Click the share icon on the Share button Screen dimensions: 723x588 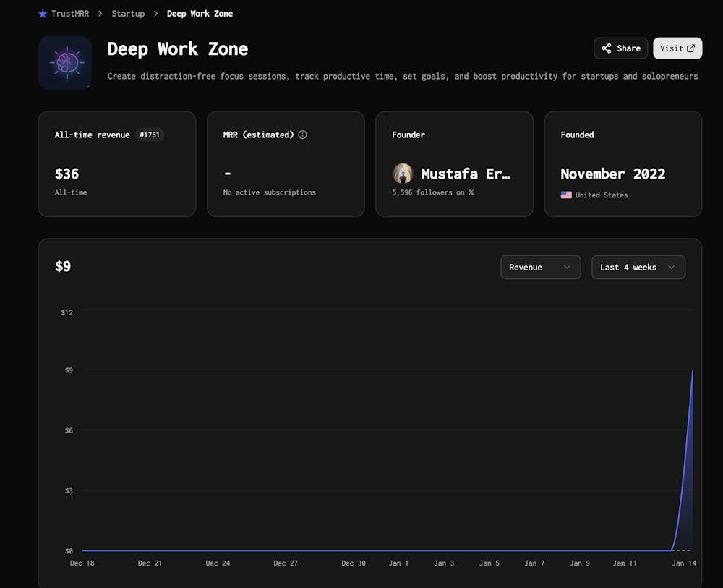click(607, 48)
